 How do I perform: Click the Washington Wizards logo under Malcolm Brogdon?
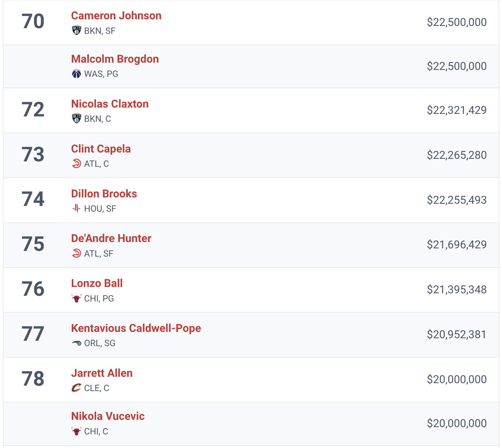pyautogui.click(x=76, y=74)
